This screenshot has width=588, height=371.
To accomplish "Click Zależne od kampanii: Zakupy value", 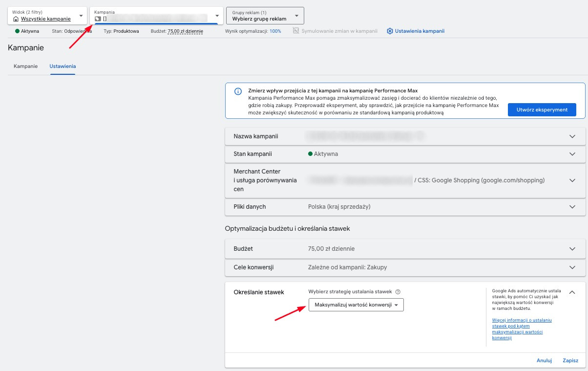I will [348, 267].
